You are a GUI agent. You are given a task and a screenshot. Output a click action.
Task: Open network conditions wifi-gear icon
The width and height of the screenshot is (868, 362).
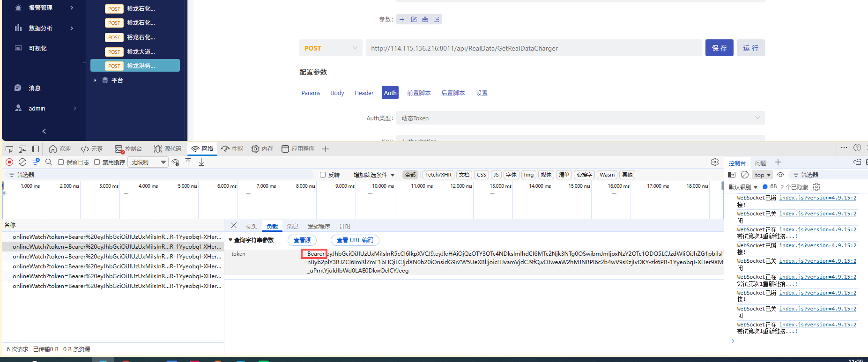(176, 162)
